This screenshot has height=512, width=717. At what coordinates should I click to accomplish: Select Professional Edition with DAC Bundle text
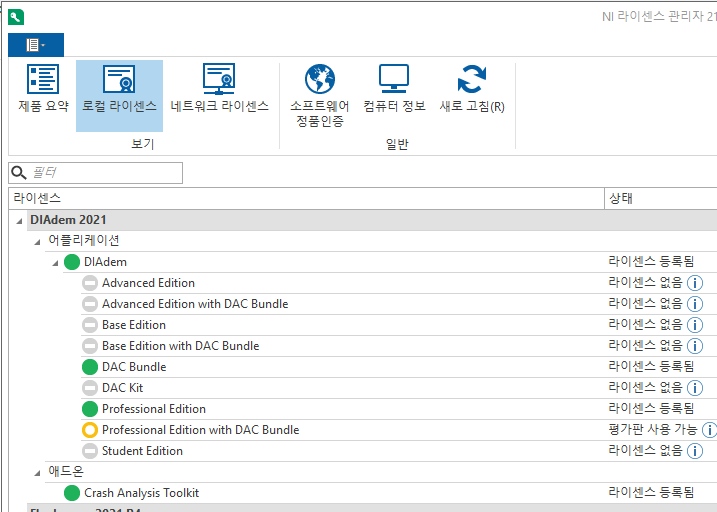(200, 430)
